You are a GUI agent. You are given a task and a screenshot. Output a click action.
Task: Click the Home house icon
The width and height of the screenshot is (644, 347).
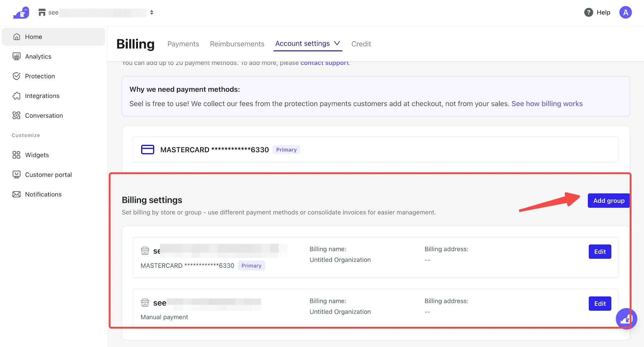coord(17,37)
